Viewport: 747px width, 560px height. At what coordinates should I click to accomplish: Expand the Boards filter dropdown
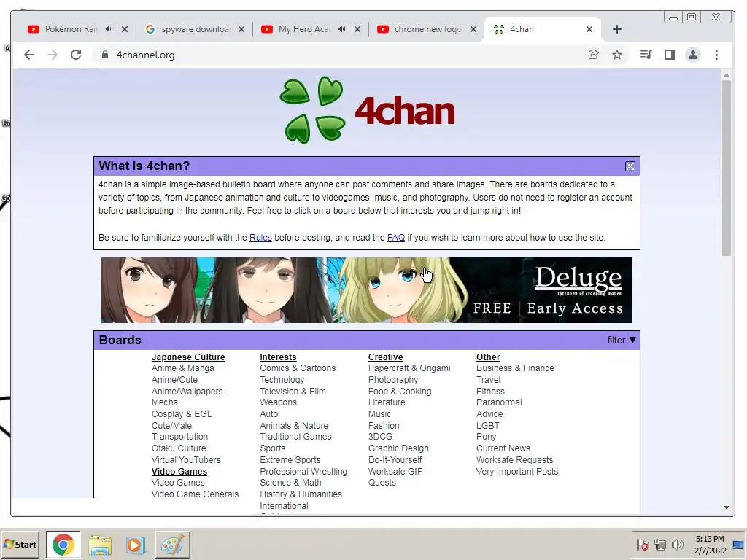(x=622, y=340)
